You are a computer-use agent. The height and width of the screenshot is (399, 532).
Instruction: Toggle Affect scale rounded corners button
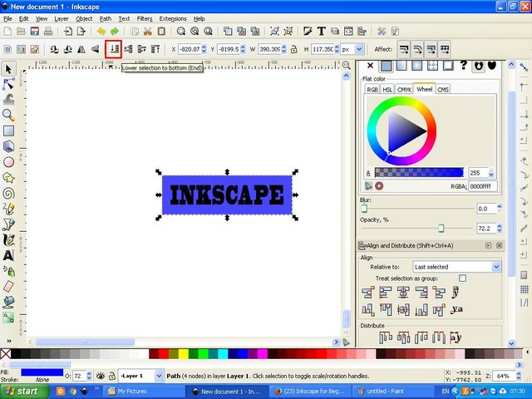pos(417,50)
